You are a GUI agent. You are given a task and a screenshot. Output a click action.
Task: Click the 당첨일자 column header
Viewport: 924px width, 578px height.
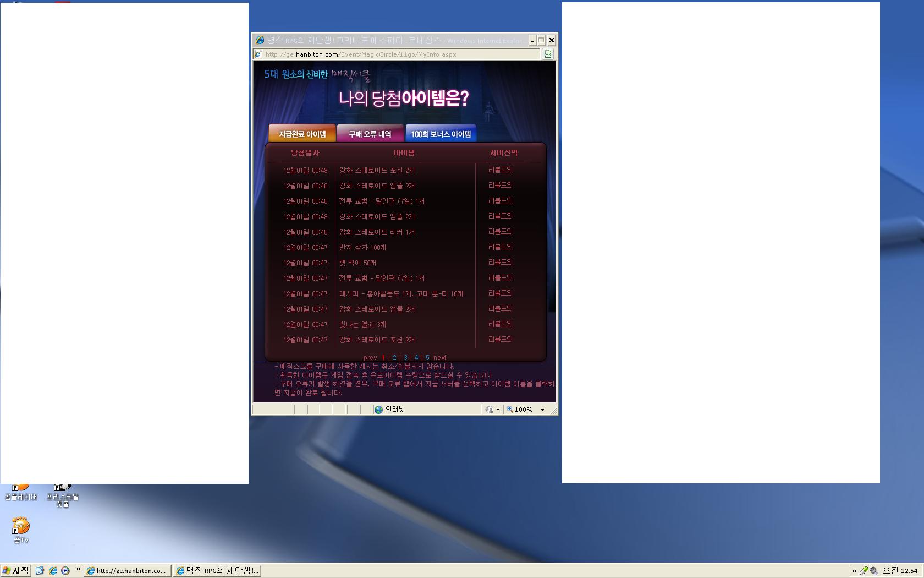[x=305, y=152]
